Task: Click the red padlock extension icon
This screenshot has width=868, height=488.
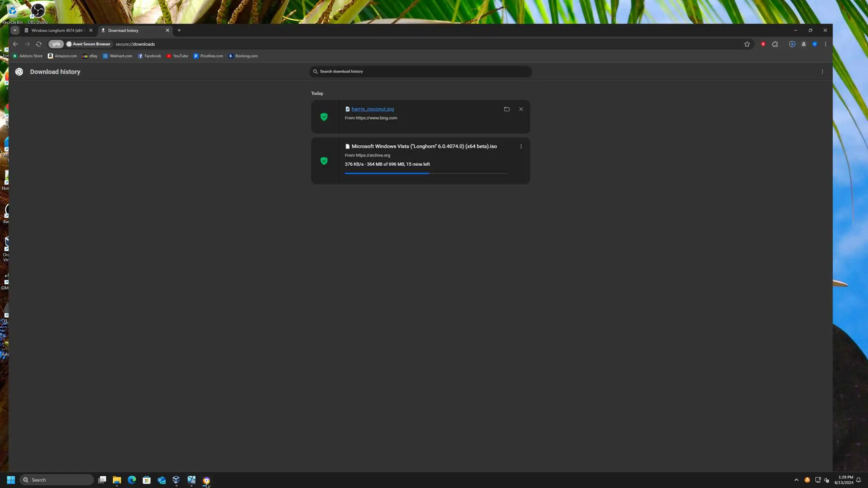Action: [x=763, y=44]
